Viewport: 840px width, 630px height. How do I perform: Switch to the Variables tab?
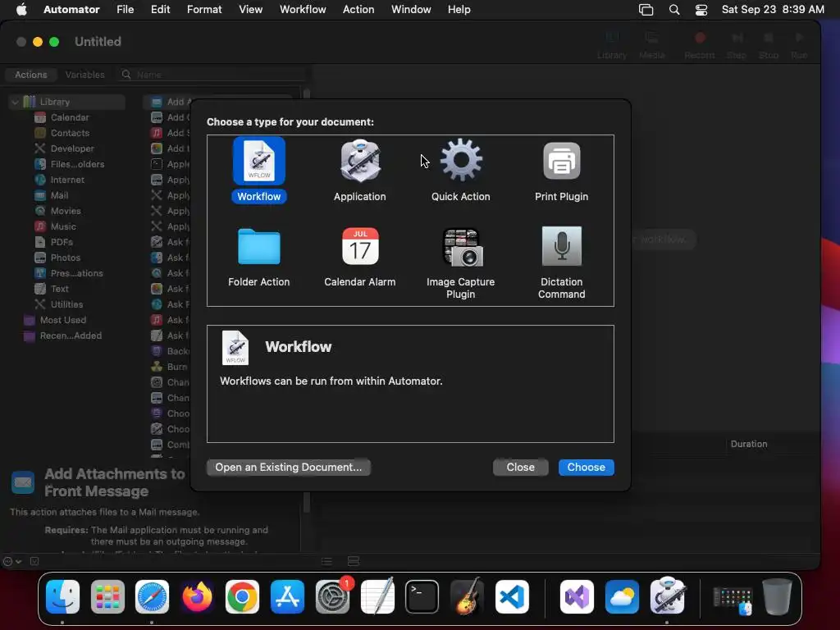84,75
